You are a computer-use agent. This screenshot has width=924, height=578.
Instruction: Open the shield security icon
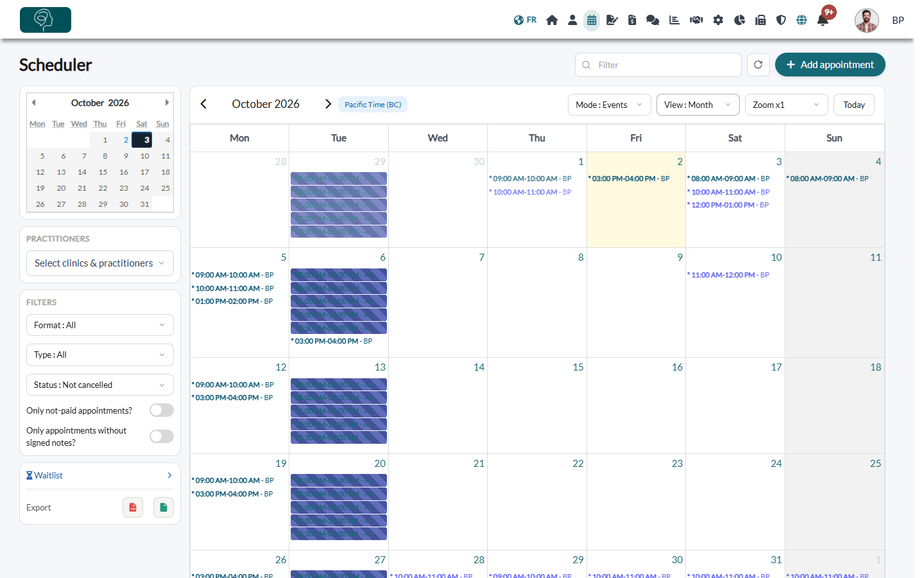(x=781, y=20)
